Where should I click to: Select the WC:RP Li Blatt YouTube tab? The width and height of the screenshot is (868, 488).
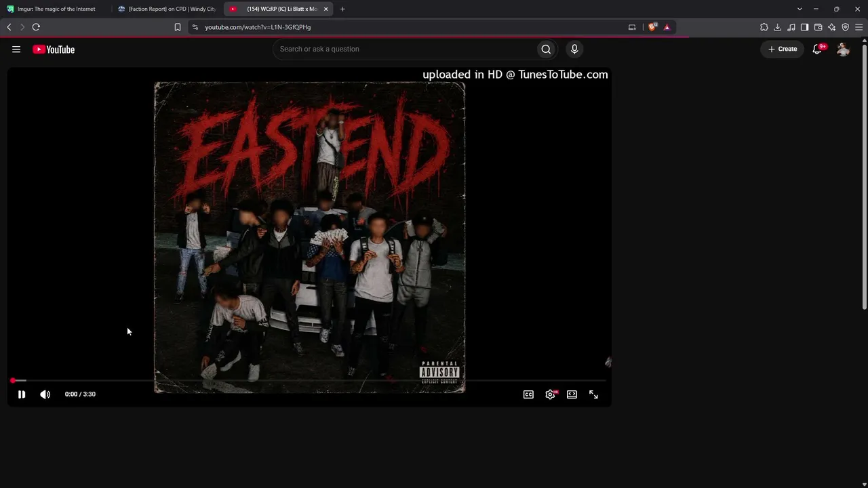278,9
